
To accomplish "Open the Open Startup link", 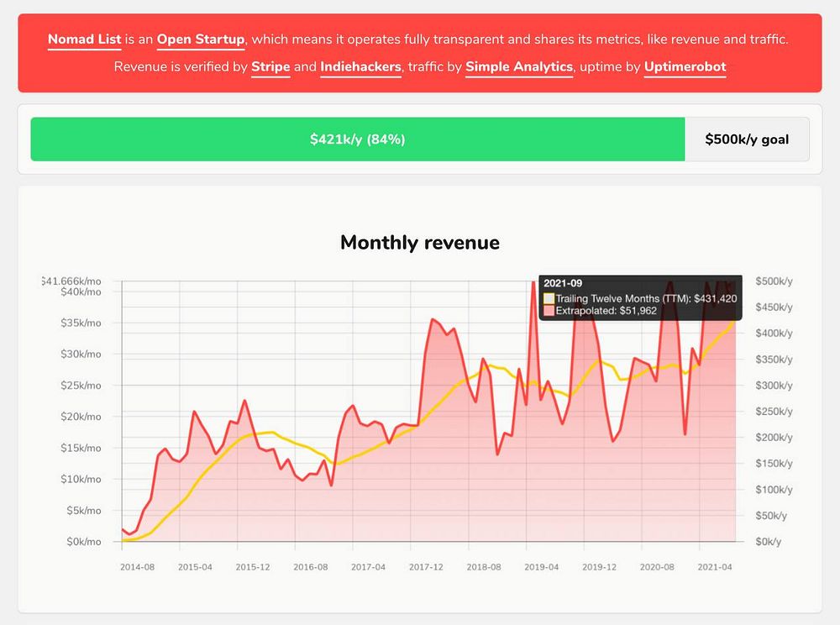I will 201,39.
